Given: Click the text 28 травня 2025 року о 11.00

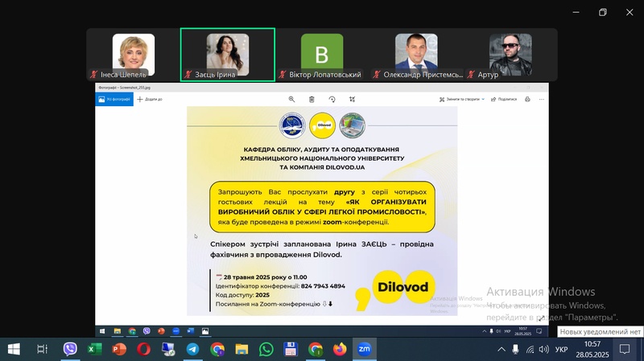Looking at the screenshot, I should pyautogui.click(x=266, y=277).
